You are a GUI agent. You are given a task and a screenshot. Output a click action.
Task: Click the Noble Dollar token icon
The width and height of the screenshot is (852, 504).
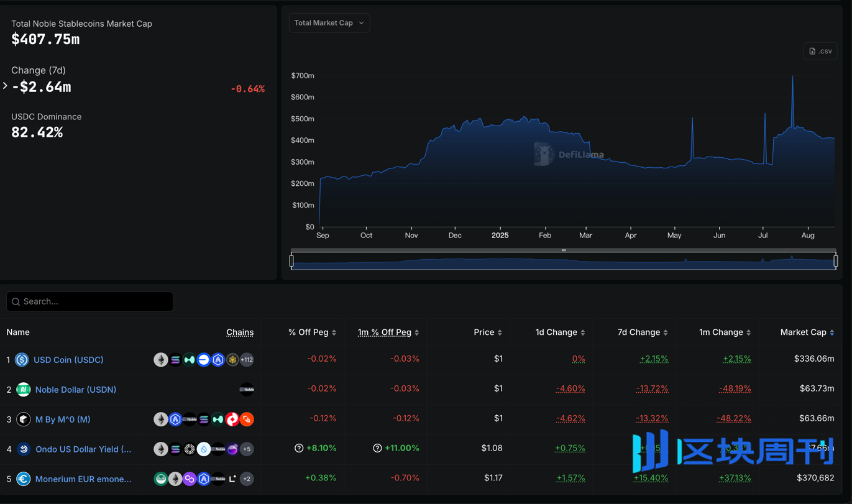coord(24,390)
